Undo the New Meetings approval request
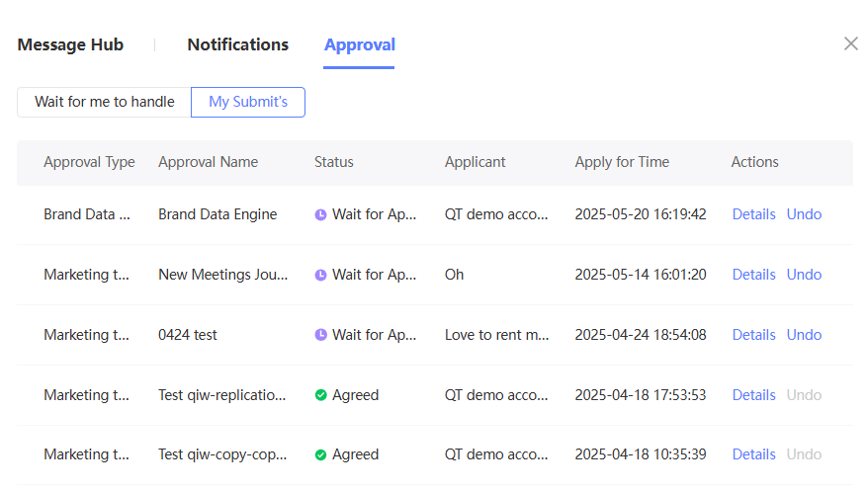This screenshot has height=492, width=868. point(804,275)
